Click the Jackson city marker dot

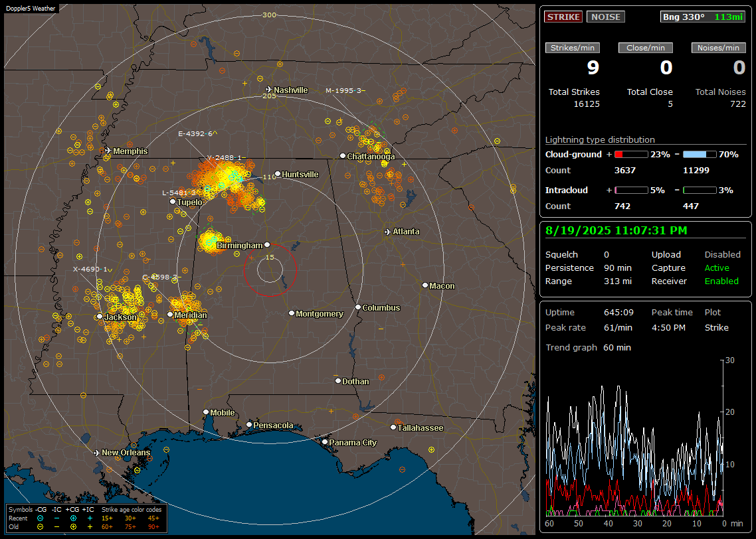(x=100, y=317)
